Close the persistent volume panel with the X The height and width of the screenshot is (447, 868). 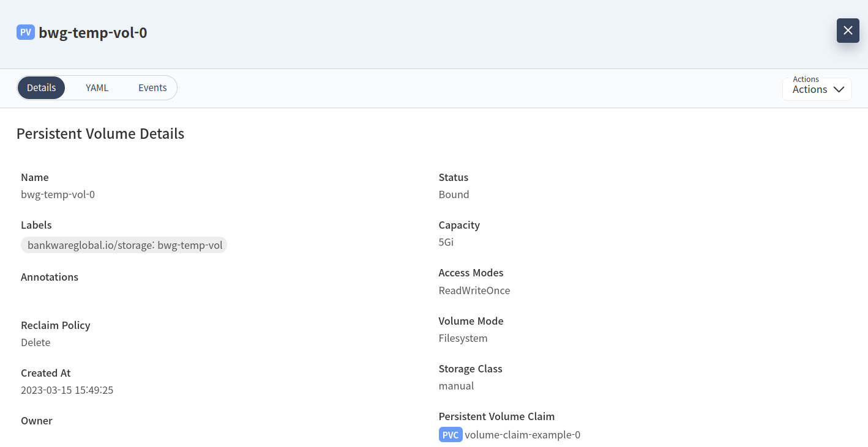[848, 31]
